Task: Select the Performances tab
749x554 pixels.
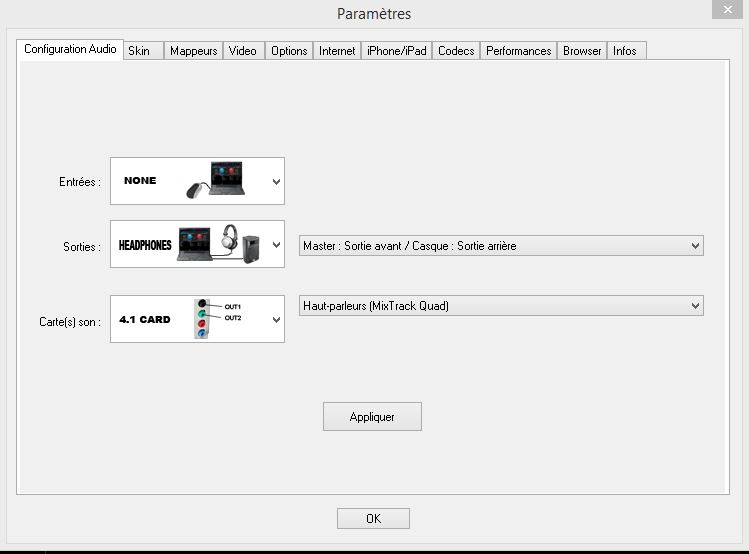Action: pos(519,51)
